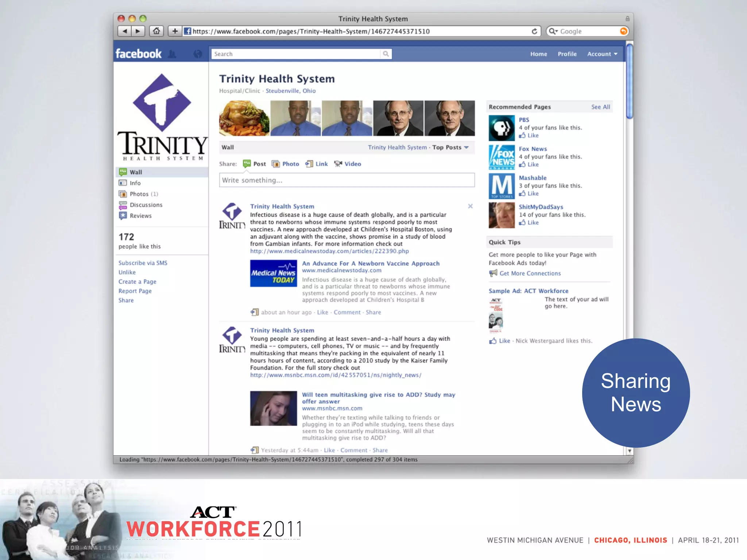Select the Photo share option
The image size is (747, 560).
click(286, 164)
